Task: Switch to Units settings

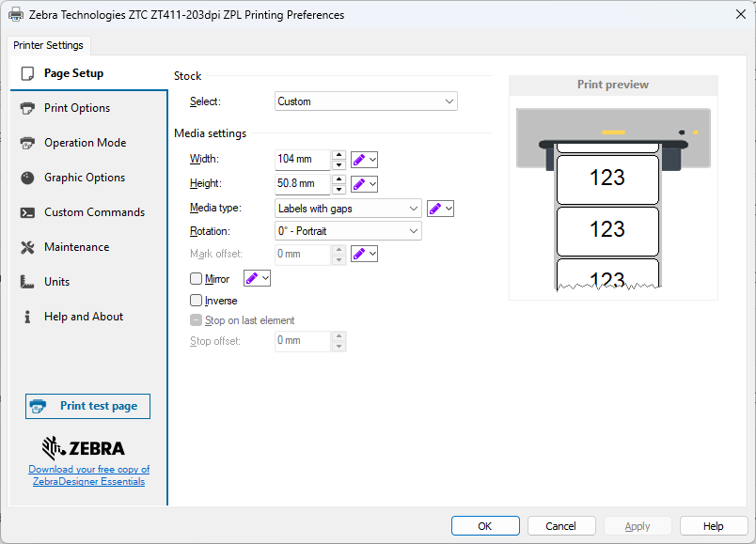Action: pyautogui.click(x=88, y=282)
